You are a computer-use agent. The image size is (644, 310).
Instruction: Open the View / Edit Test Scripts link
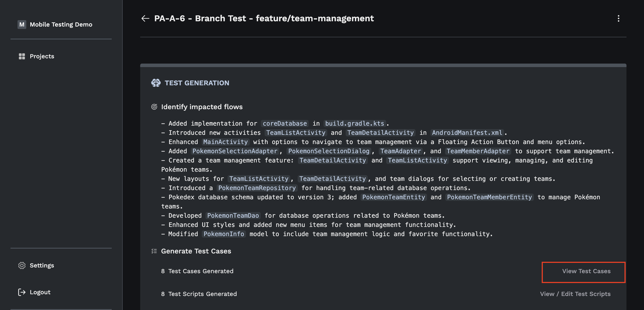tap(575, 294)
